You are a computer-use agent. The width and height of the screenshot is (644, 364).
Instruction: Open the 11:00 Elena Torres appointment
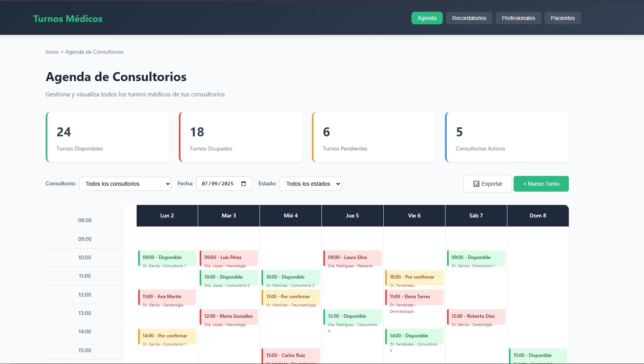415,297
